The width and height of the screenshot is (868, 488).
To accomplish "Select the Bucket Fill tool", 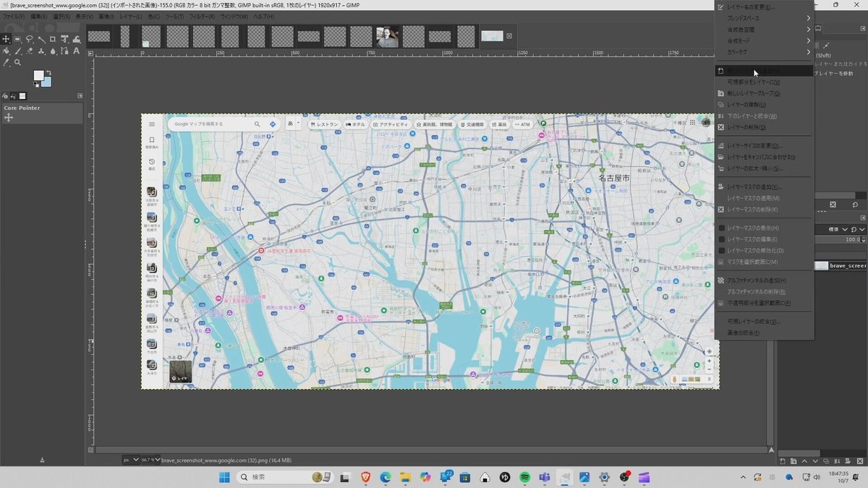I will click(x=6, y=51).
